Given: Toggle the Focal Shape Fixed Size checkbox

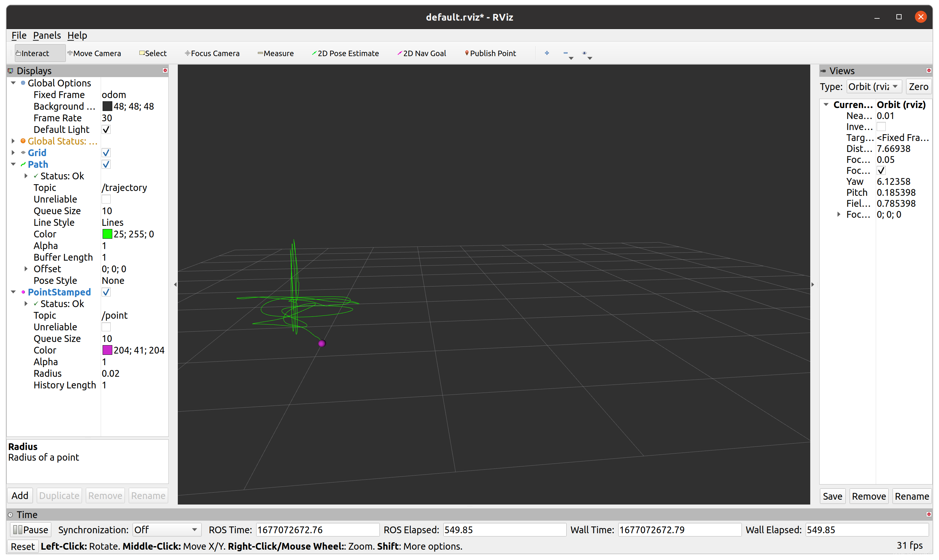Looking at the screenshot, I should (x=881, y=170).
